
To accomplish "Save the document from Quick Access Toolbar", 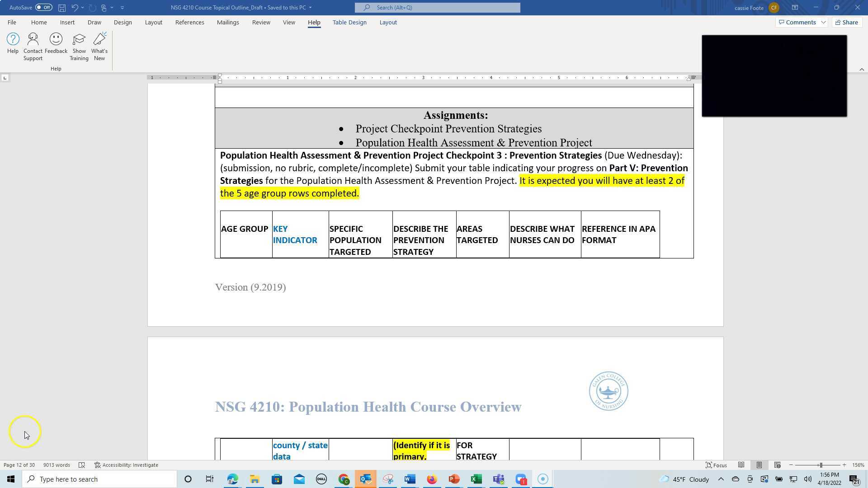I will [x=62, y=7].
